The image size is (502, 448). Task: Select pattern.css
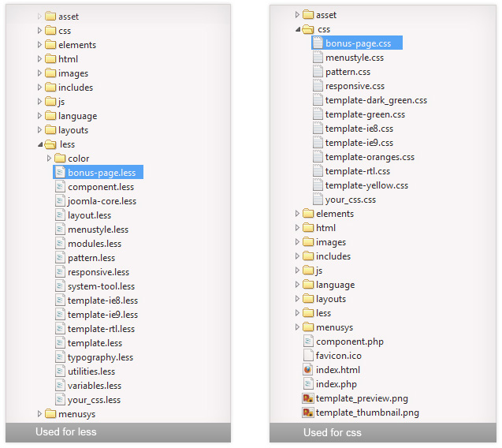341,72
